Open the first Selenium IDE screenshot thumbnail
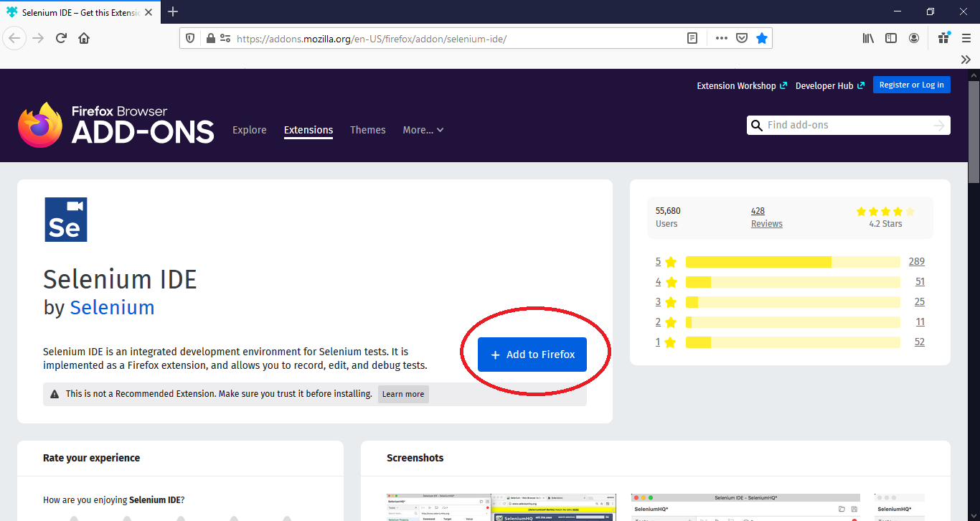980x521 pixels. point(501,507)
